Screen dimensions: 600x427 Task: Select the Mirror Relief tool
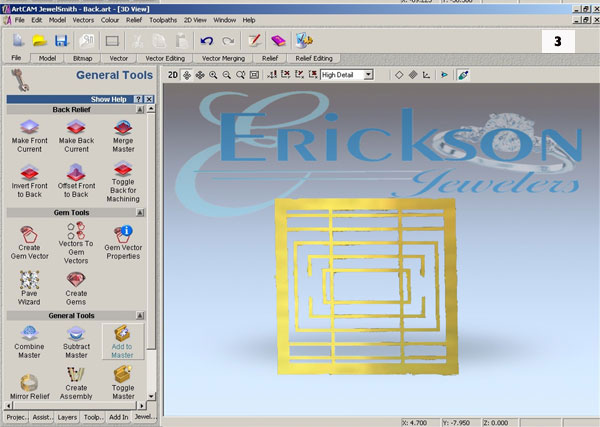[x=29, y=387]
